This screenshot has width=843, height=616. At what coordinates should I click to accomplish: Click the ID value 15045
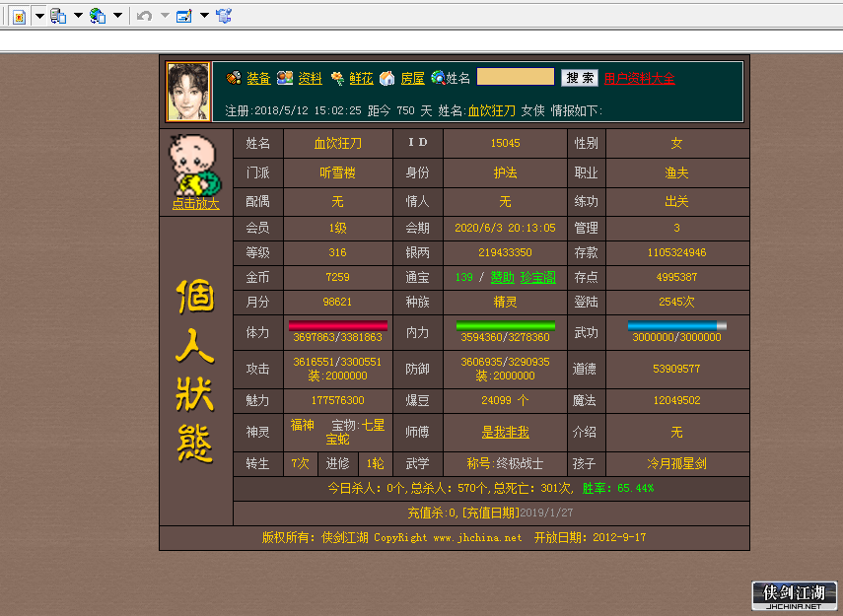506,144
